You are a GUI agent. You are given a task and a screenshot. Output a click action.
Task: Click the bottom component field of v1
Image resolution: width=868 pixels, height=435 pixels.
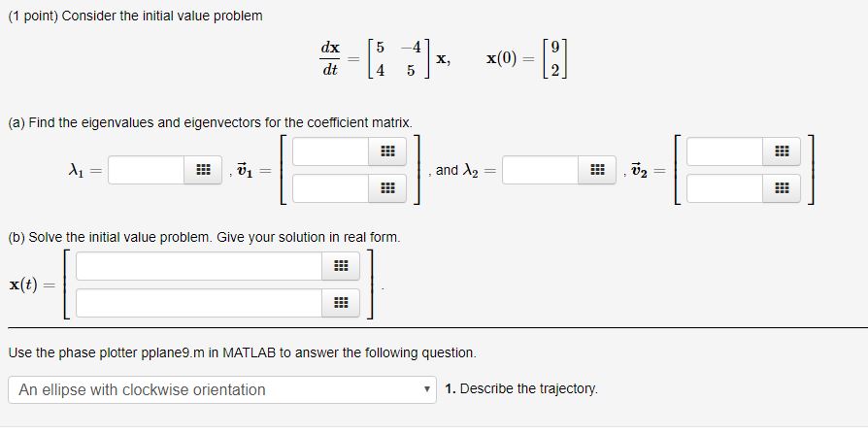tap(330, 188)
